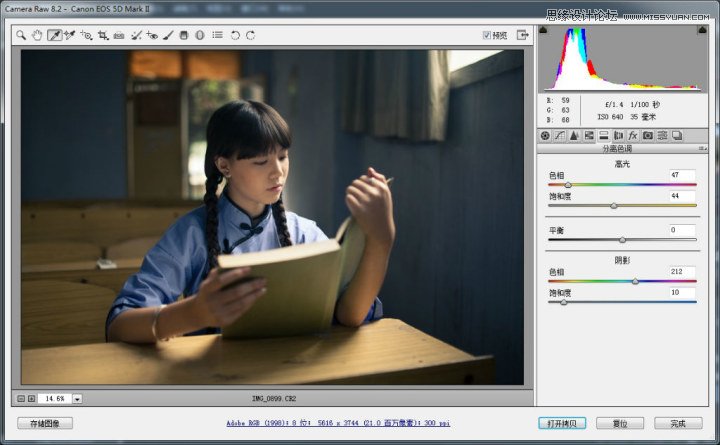This screenshot has height=445, width=720.
Task: Select the Graduated Filter tool
Action: click(184, 35)
